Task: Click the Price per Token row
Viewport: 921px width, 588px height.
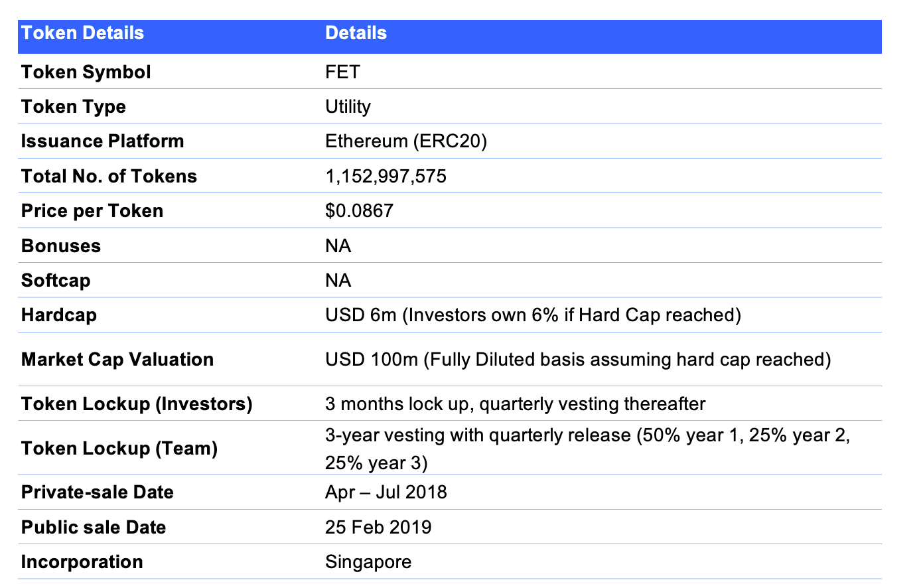Action: pyautogui.click(x=92, y=210)
